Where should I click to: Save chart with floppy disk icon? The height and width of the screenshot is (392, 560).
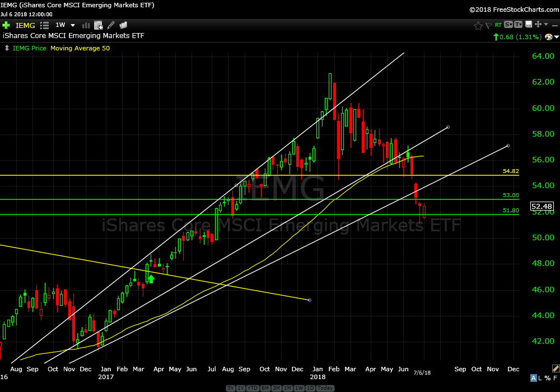[x=529, y=25]
